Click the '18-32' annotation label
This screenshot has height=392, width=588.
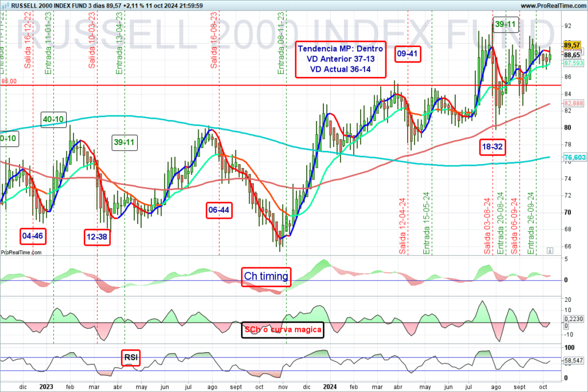(492, 147)
